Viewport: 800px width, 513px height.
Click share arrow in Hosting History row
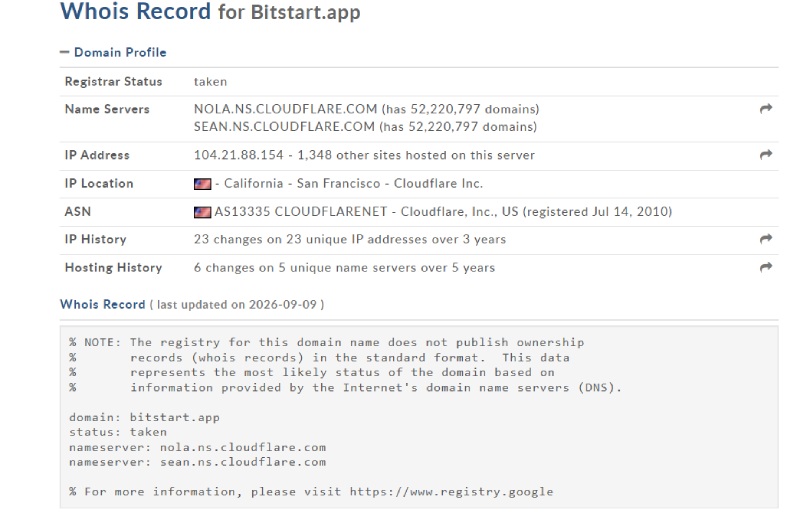click(x=765, y=267)
